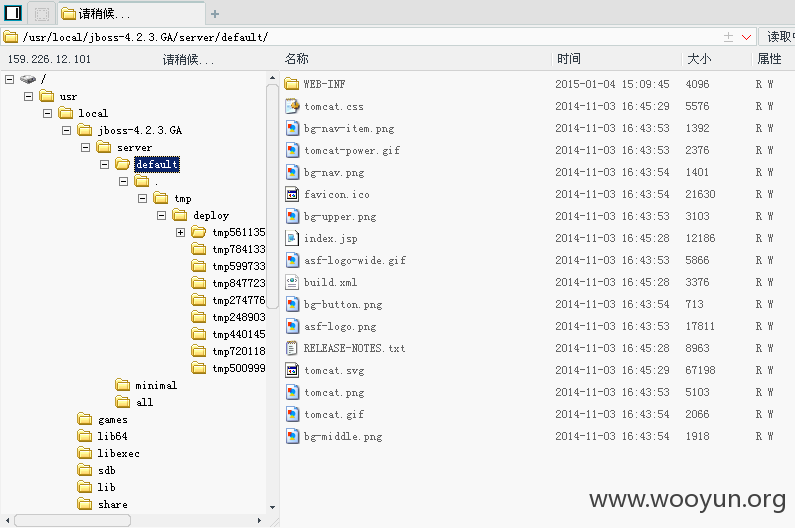Select the index.jsp file icon

292,238
